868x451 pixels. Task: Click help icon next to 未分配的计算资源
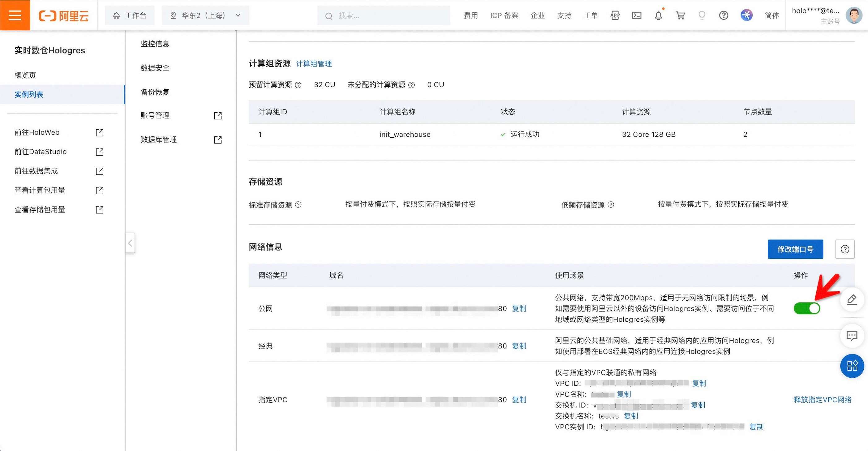[x=411, y=85]
